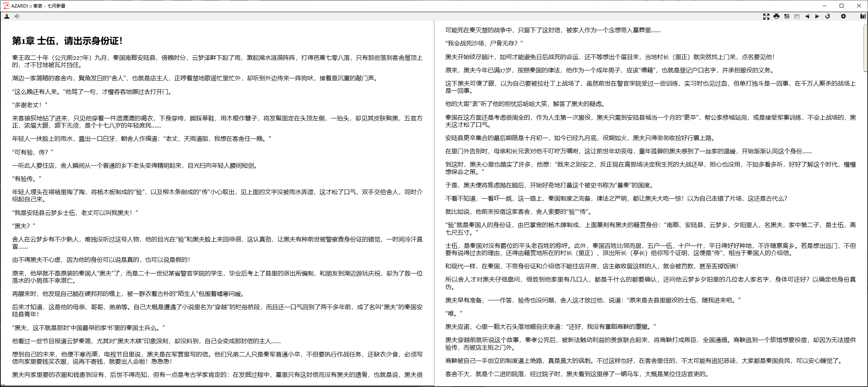Print the current book pages
The image size is (868, 387).
point(776,16)
